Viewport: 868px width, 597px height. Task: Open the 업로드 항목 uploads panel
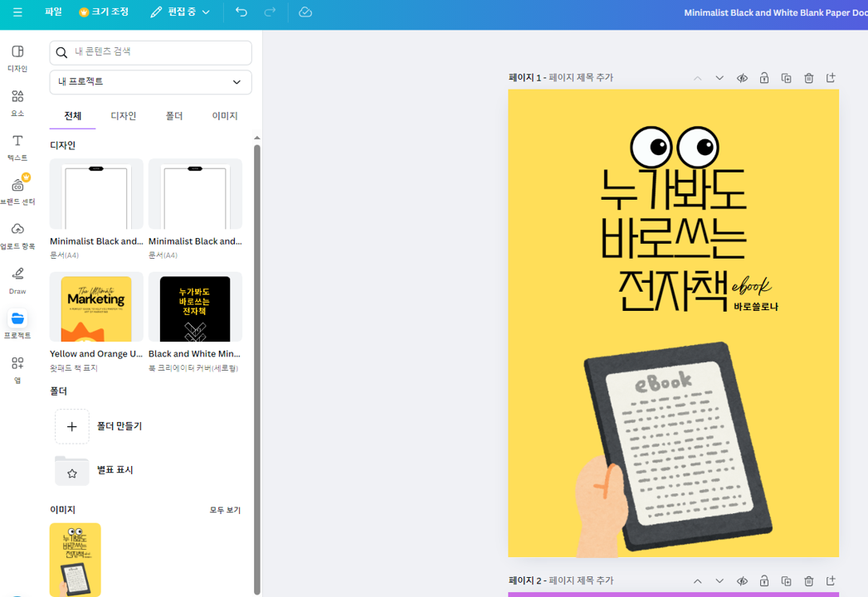pyautogui.click(x=17, y=236)
